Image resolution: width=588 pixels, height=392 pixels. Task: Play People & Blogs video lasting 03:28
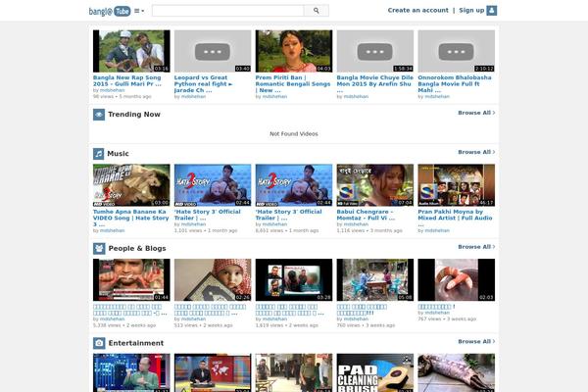[x=294, y=280]
